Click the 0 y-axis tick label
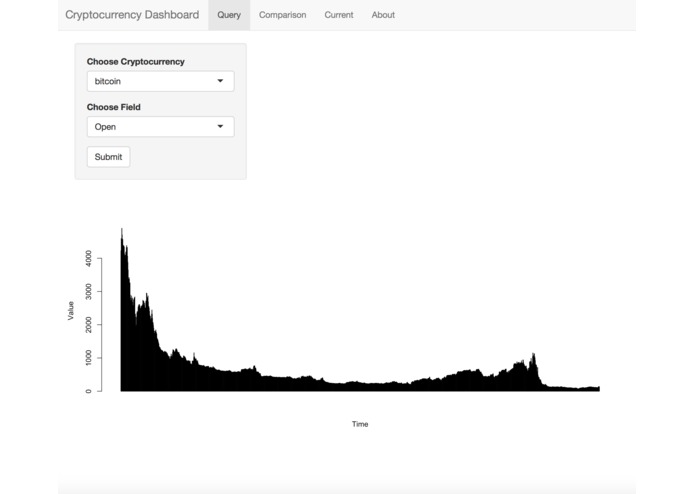The image size is (695, 494). pyautogui.click(x=88, y=391)
